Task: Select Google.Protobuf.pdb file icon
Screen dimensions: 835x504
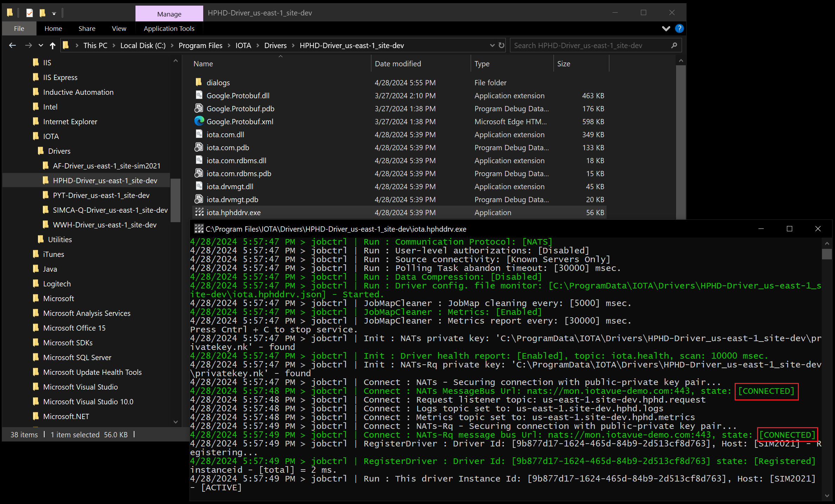Action: (x=199, y=108)
